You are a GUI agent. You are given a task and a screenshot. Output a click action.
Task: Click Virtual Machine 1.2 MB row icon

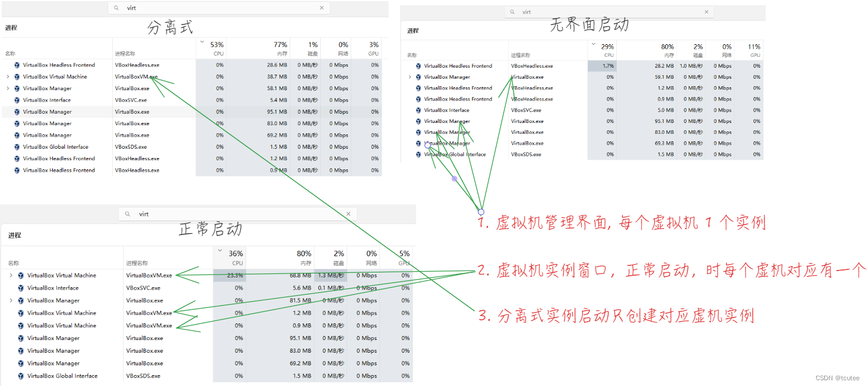click(21, 313)
